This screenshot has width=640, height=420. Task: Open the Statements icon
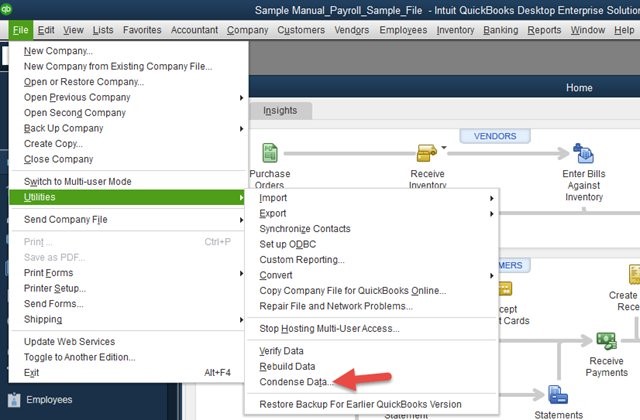pyautogui.click(x=558, y=395)
